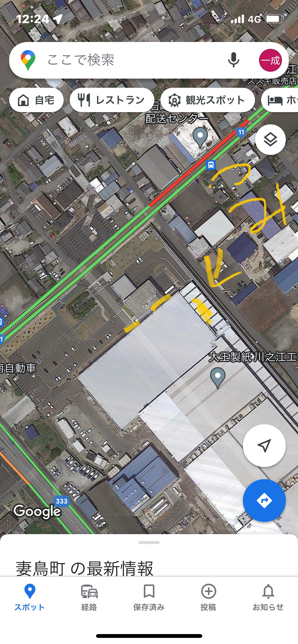298x644 pixels.
Task: Open the map layers selector button
Action: [270, 139]
